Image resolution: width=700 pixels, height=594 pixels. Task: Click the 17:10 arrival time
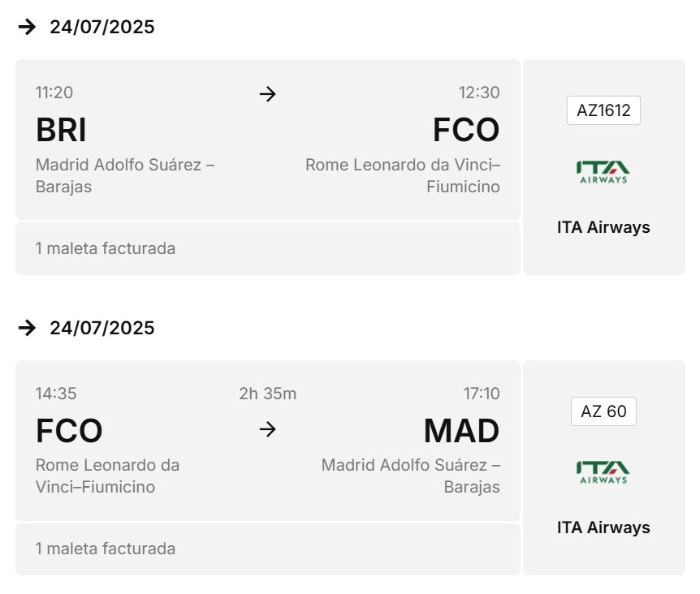482,394
